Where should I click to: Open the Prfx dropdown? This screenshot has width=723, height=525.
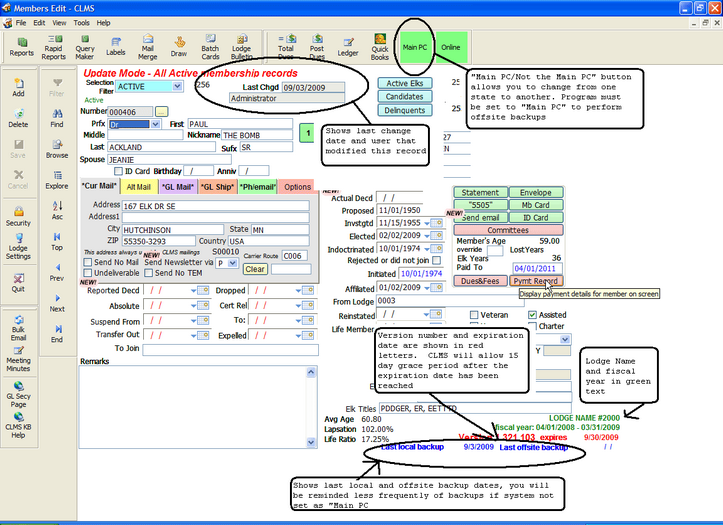tap(153, 125)
